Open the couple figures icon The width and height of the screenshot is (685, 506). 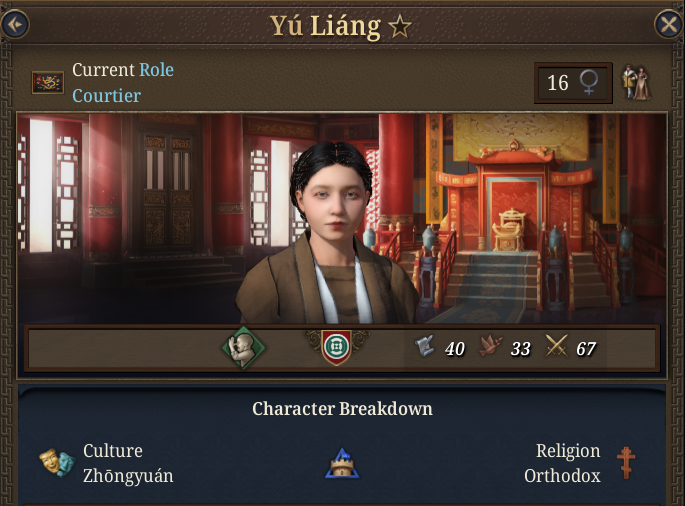636,82
